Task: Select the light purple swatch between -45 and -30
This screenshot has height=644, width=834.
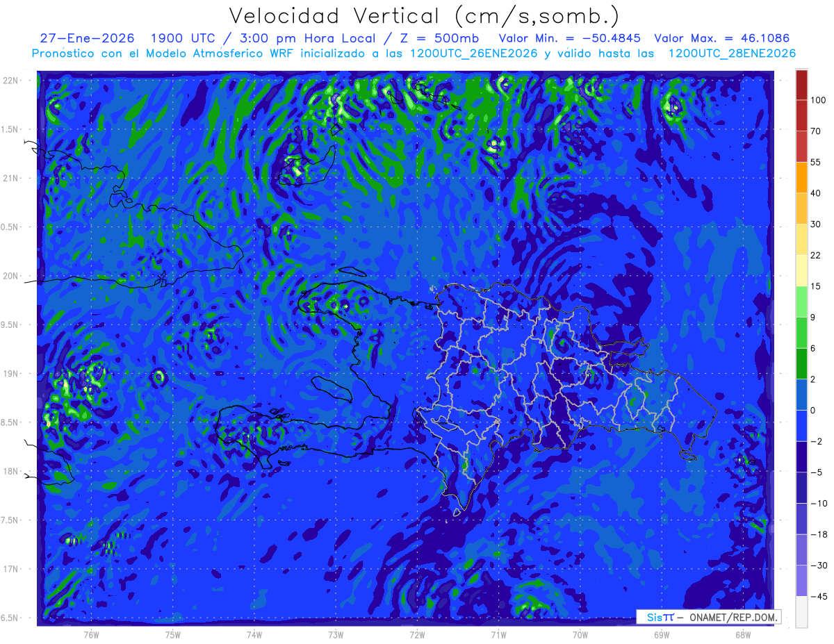Action: pyautogui.click(x=801, y=581)
